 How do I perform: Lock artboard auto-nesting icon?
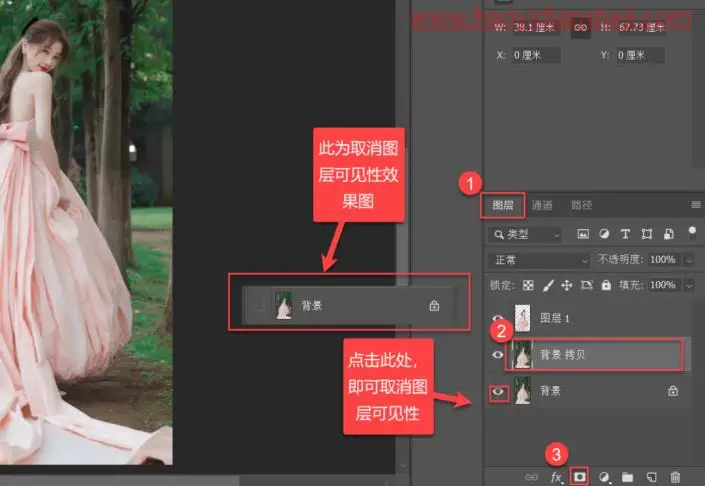[586, 285]
